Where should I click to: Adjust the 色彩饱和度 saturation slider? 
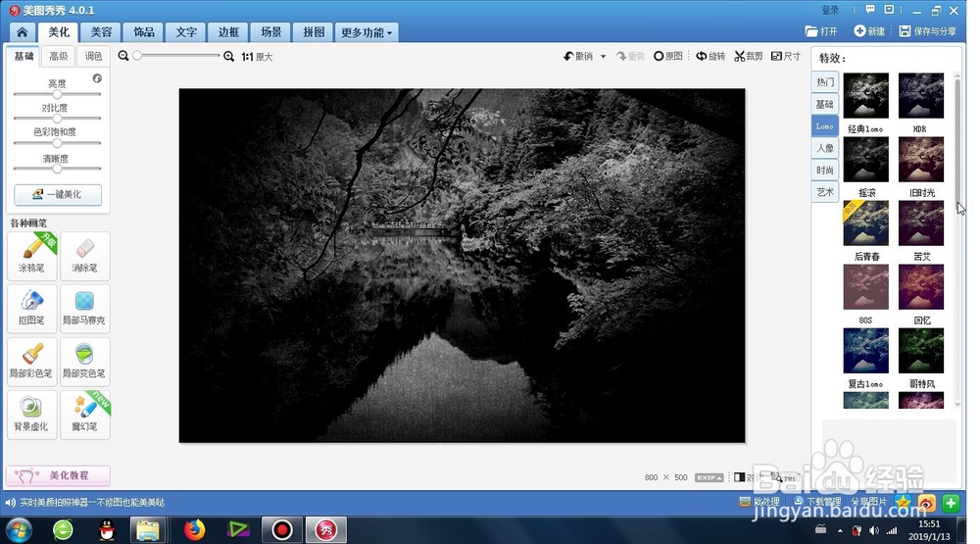[57, 143]
